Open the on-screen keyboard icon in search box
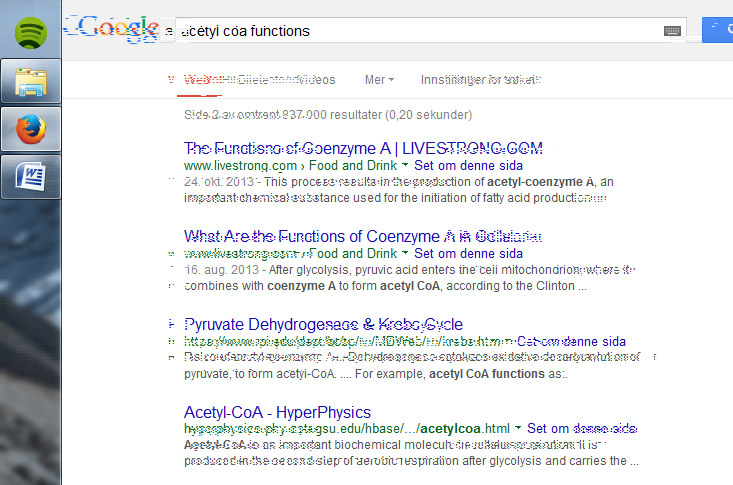Viewport: 733px width, 485px height. coord(672,31)
